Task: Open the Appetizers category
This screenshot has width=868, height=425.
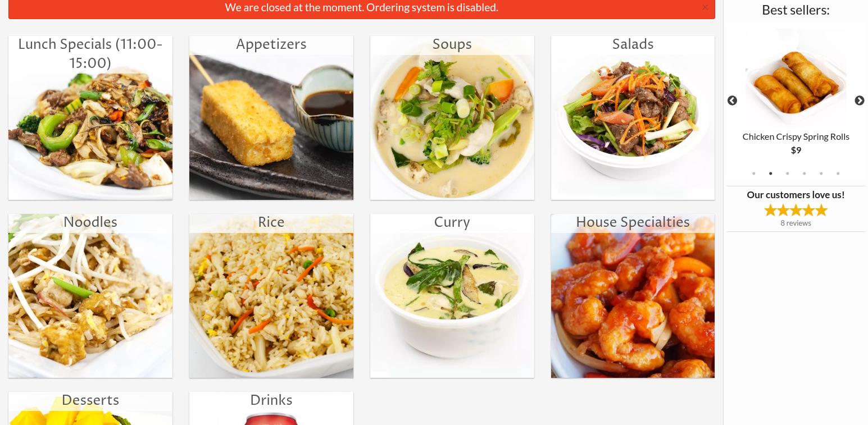Action: (x=271, y=118)
